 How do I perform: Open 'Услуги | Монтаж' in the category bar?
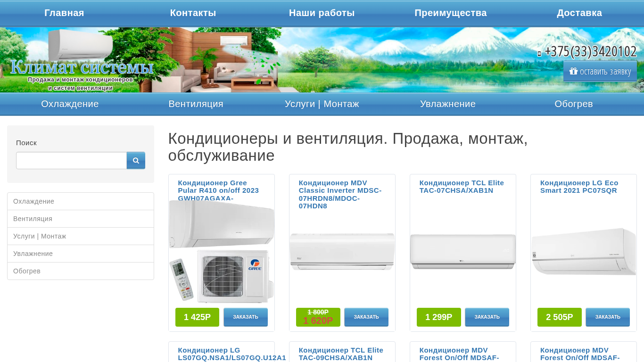[x=322, y=104]
